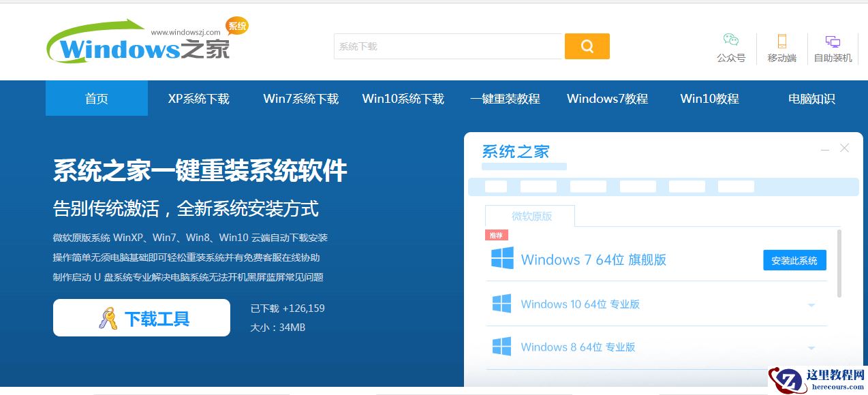Click the search magnifier icon
The height and width of the screenshot is (395, 868).
point(587,46)
